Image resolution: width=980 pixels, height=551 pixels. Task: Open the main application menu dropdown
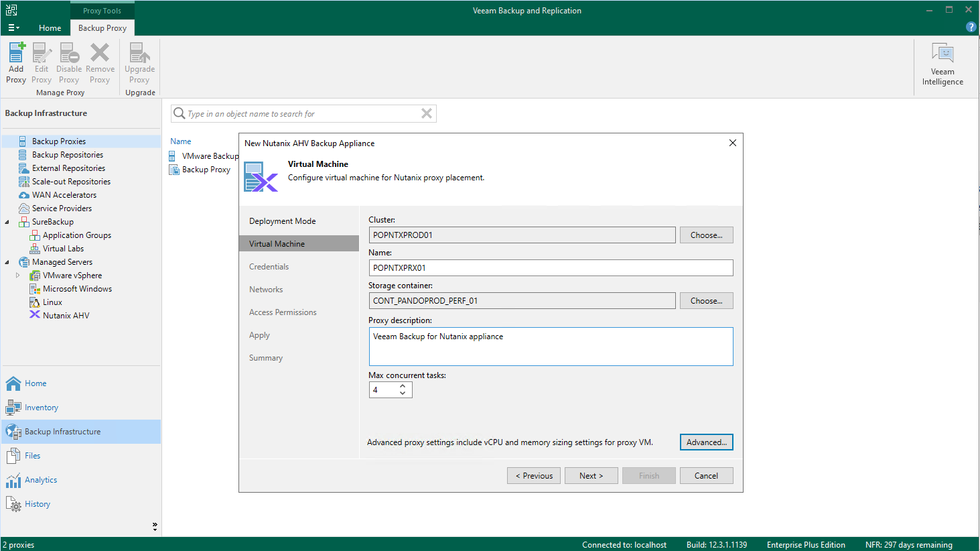click(x=13, y=27)
